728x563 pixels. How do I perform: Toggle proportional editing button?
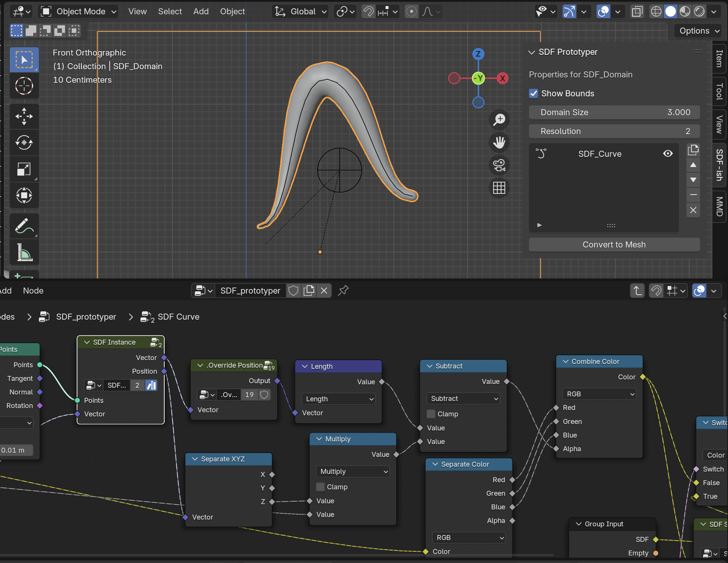coord(412,12)
